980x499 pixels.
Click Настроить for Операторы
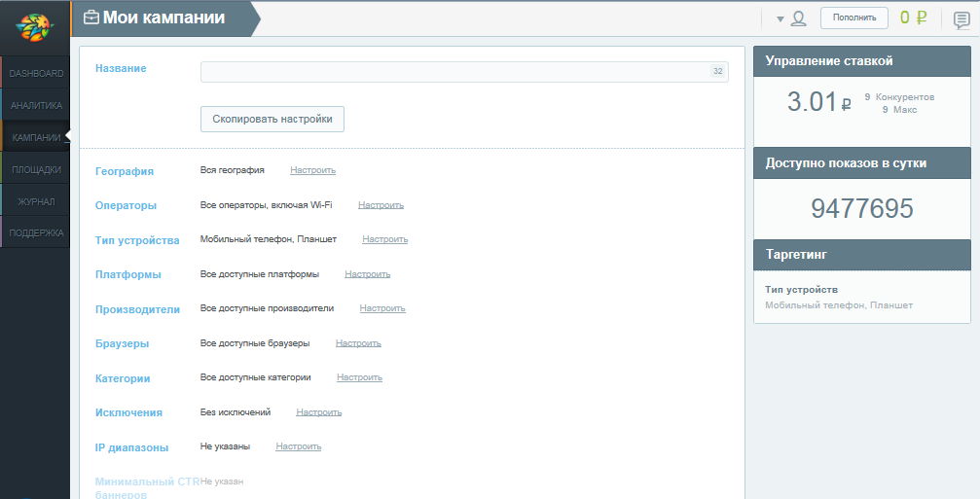381,205
